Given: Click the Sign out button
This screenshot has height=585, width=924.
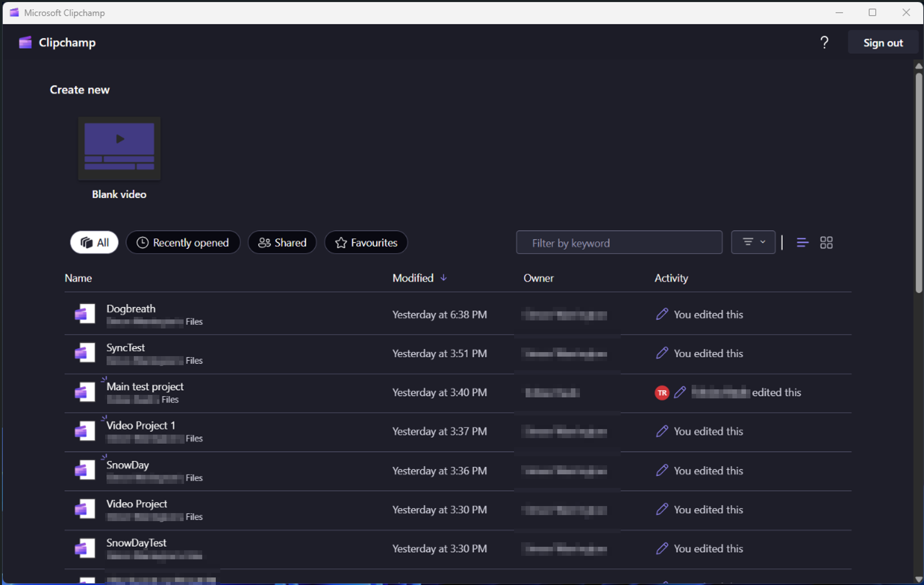Looking at the screenshot, I should click(x=883, y=43).
